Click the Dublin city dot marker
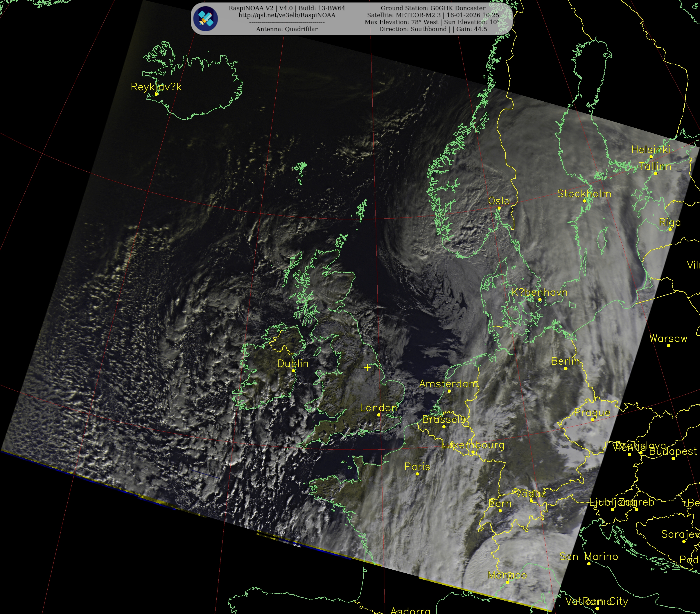The image size is (700, 614). [293, 371]
